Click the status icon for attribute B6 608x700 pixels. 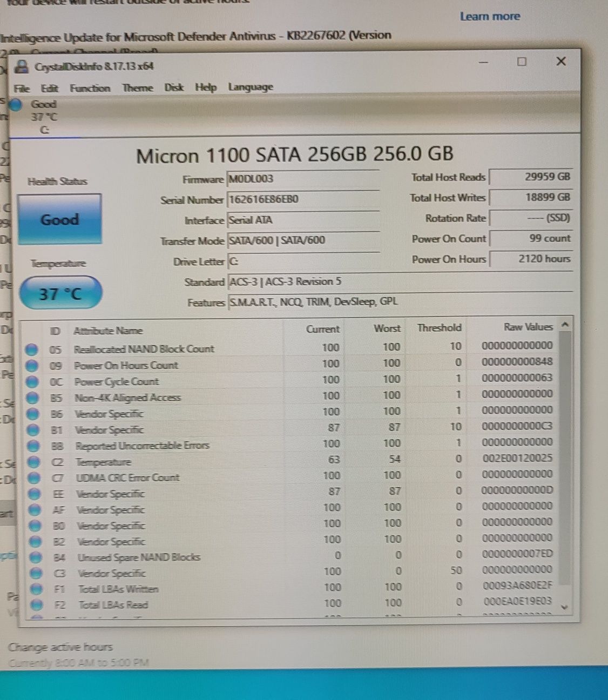[x=33, y=414]
